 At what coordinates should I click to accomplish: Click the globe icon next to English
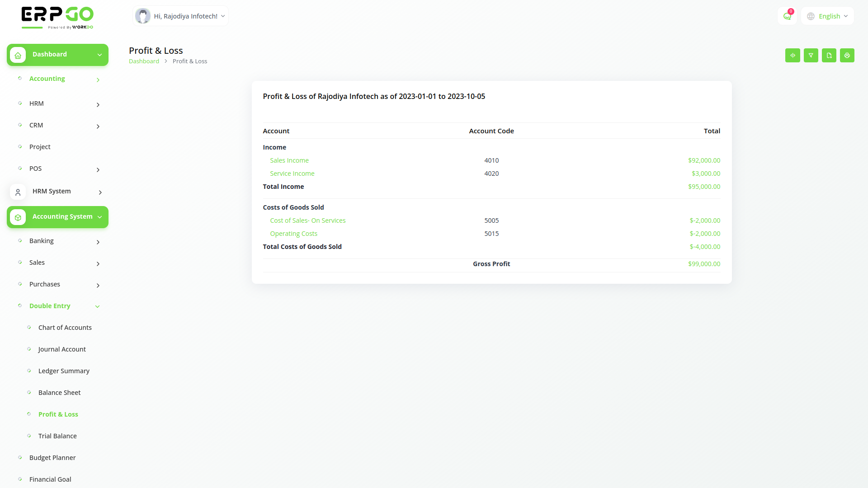(x=811, y=16)
